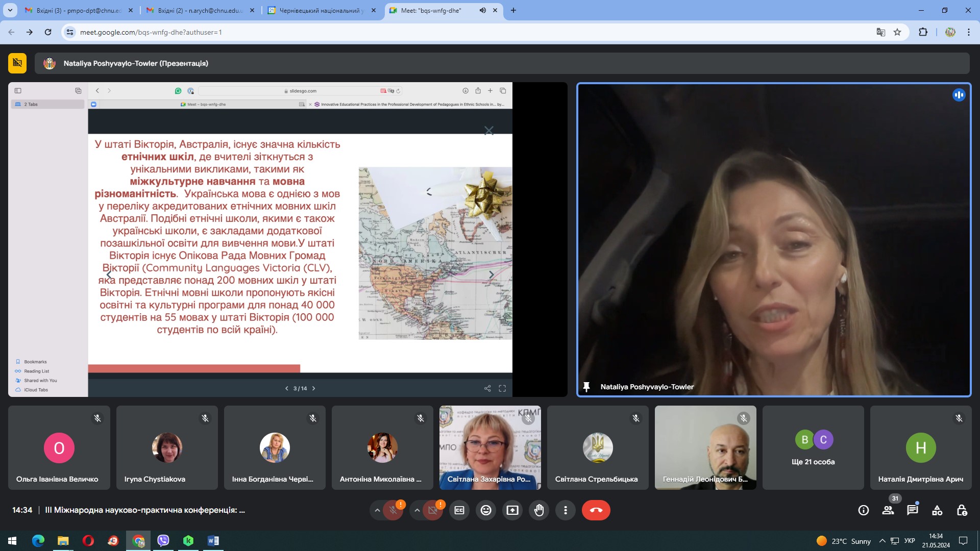Click Наталія Дмитрівна Арич participant tile
Image resolution: width=980 pixels, height=551 pixels.
point(920,448)
